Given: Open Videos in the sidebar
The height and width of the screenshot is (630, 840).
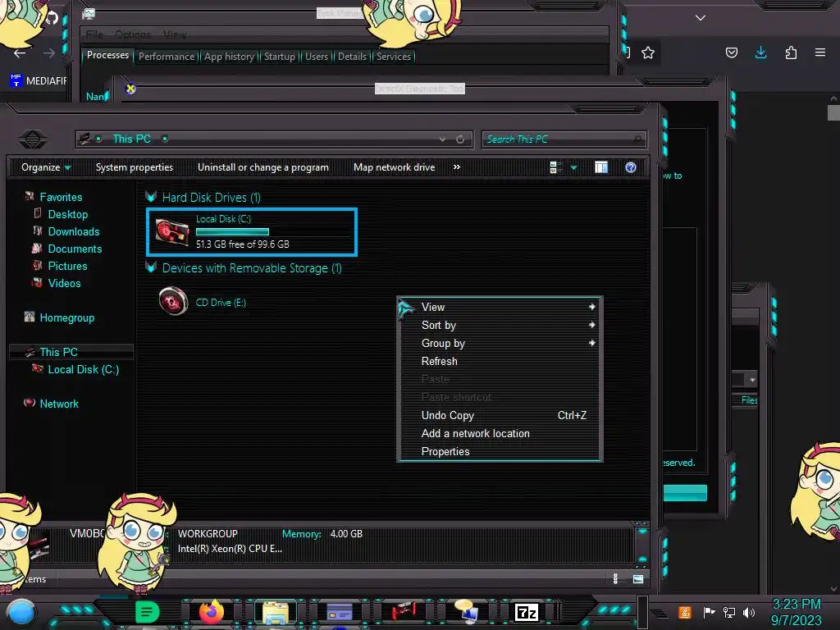Looking at the screenshot, I should pos(64,283).
